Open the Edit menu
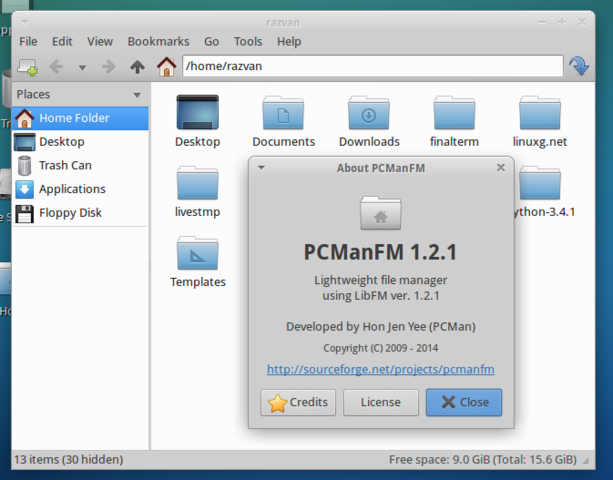Viewport: 613px width, 480px height. coord(62,41)
